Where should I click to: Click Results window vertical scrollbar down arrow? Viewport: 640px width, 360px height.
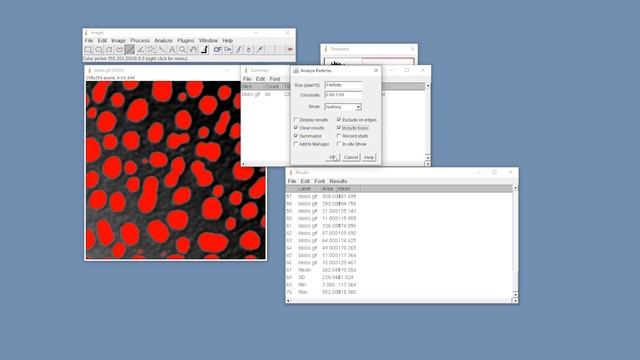click(x=515, y=294)
